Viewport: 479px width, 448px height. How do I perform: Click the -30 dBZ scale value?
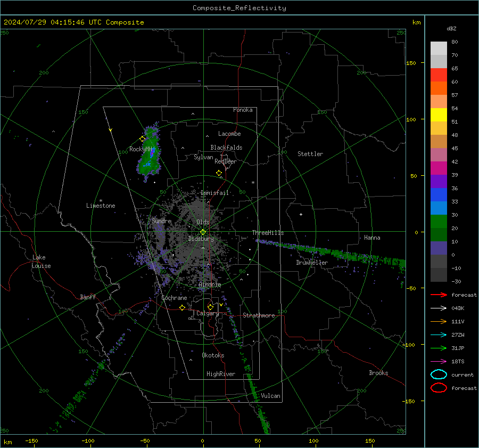(456, 281)
